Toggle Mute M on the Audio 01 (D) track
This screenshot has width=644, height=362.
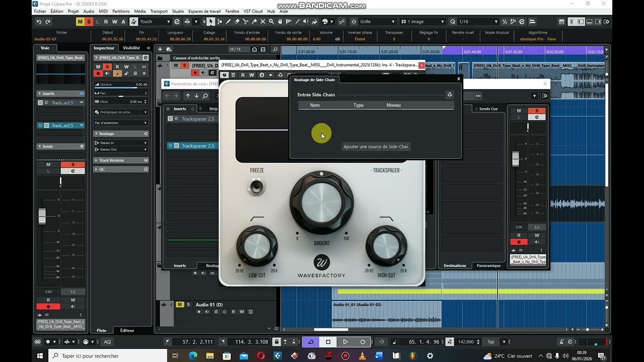tap(180, 305)
